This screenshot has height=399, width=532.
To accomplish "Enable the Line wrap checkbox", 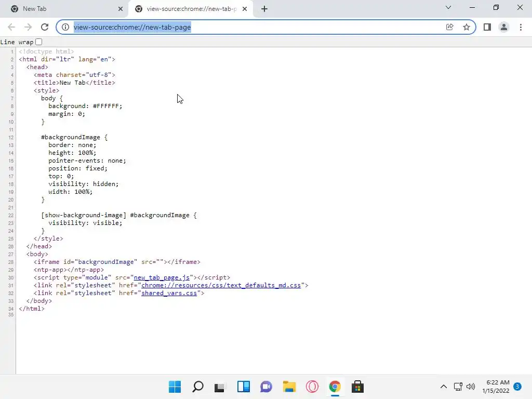I will pos(38,42).
